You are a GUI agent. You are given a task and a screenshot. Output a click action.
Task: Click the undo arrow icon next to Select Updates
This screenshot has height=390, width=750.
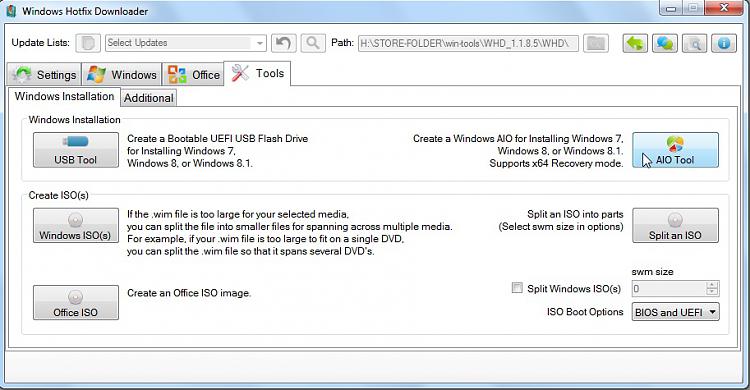[x=283, y=43]
